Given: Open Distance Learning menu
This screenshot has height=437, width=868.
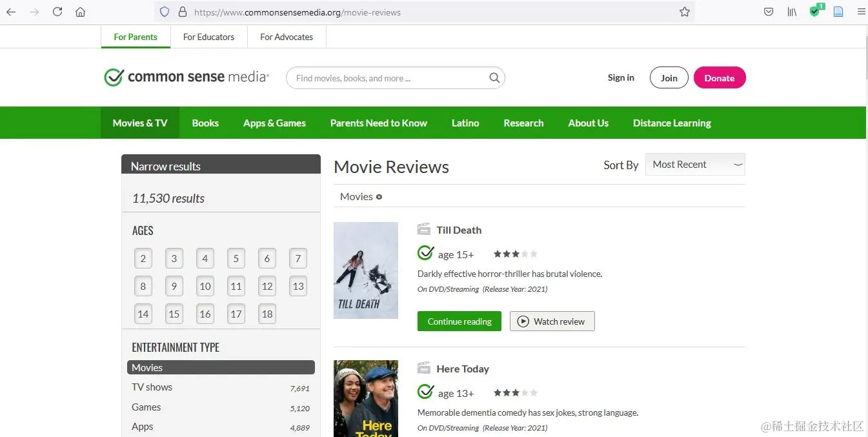Looking at the screenshot, I should [672, 123].
